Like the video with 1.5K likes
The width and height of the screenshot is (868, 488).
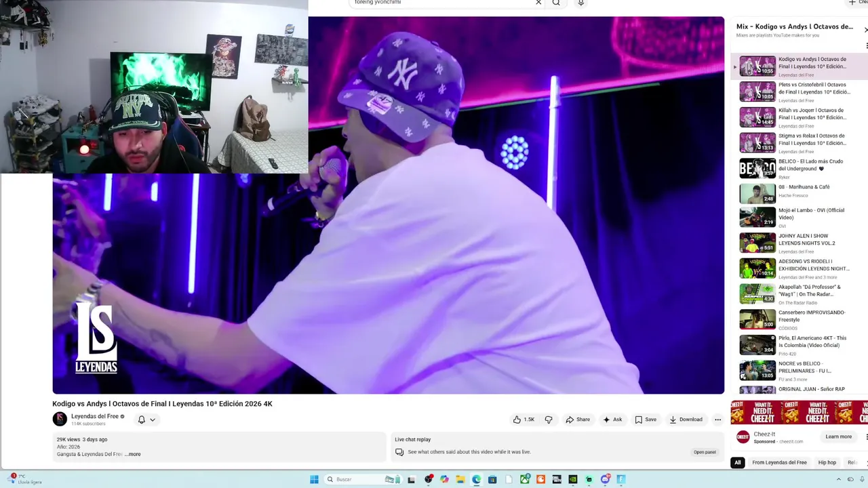pos(524,420)
